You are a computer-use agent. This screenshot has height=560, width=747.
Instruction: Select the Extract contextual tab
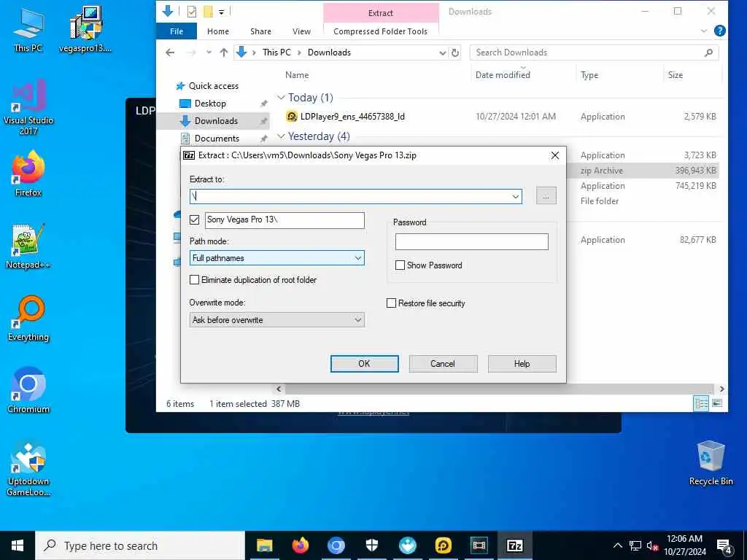click(381, 13)
